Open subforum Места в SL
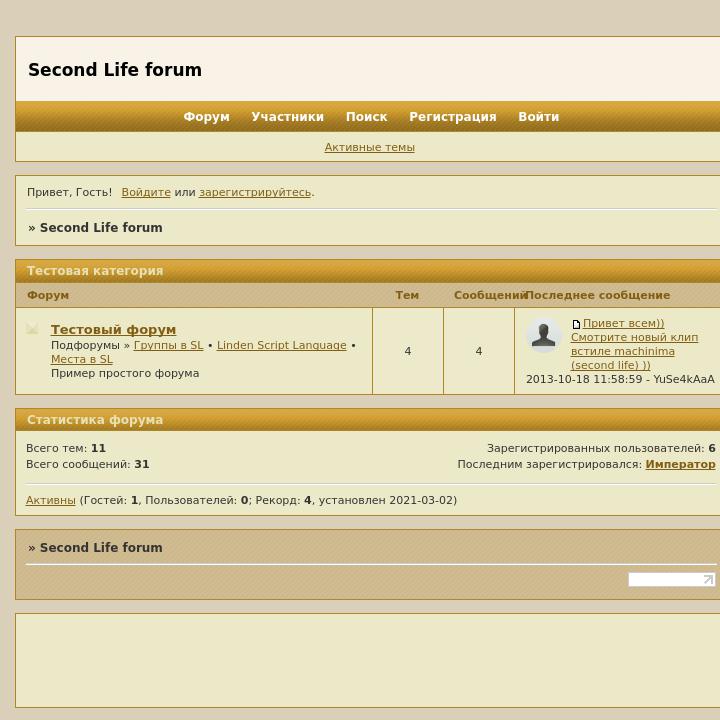This screenshot has height=720, width=720. coord(82,359)
